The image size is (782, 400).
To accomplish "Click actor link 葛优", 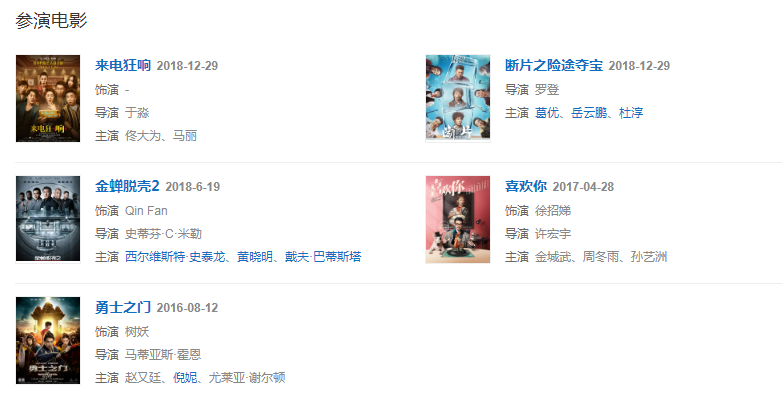I will point(547,113).
